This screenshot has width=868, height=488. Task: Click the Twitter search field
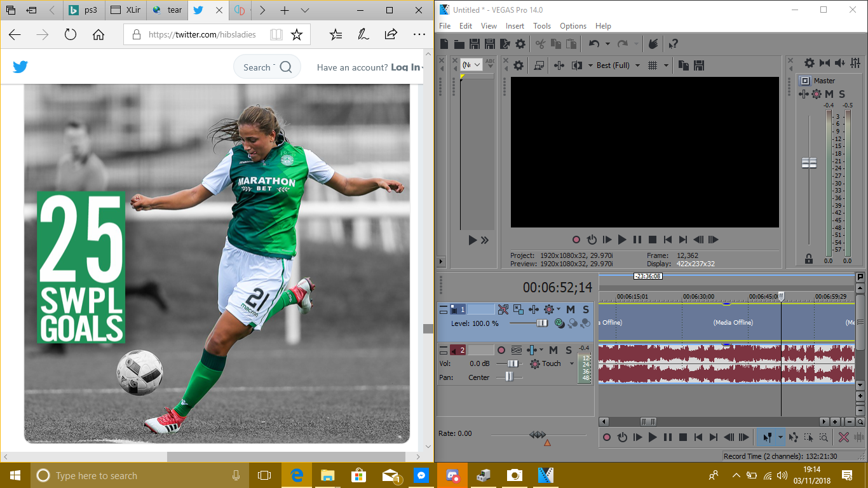pos(258,67)
